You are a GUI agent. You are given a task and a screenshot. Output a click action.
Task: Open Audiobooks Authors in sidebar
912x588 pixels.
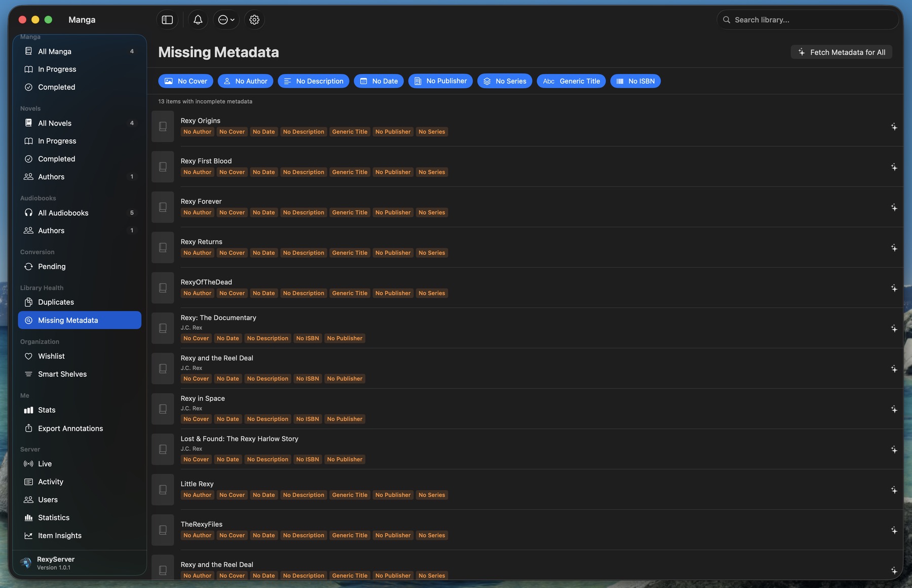[80, 230]
